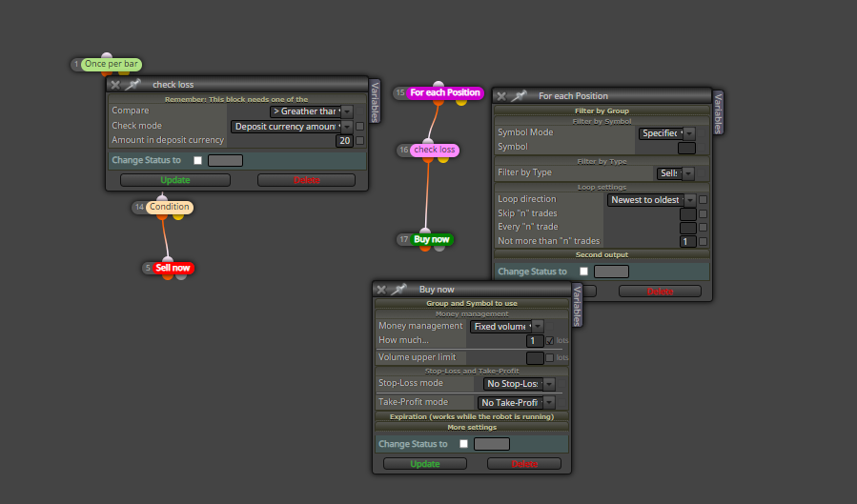Click the yellow output dot on Condition node

coord(178,215)
